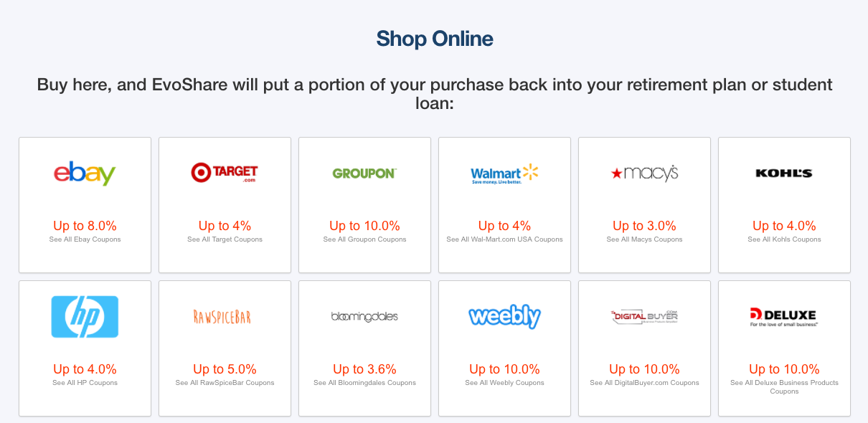Open the Macy's star logo
This screenshot has height=423, width=868.
coord(644,173)
